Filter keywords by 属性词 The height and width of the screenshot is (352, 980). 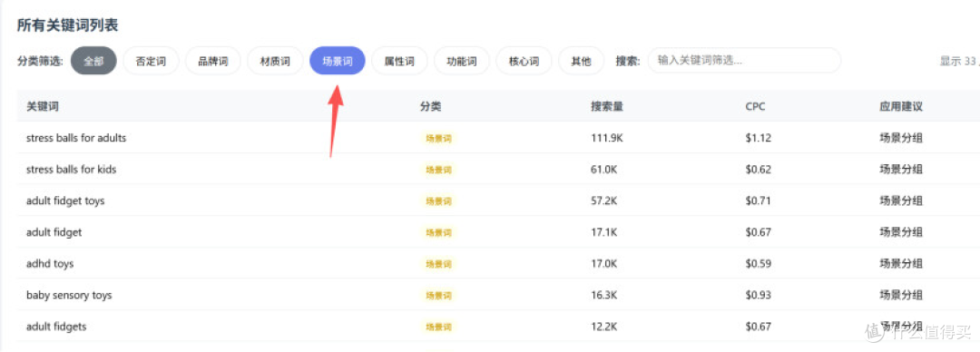coord(399,62)
